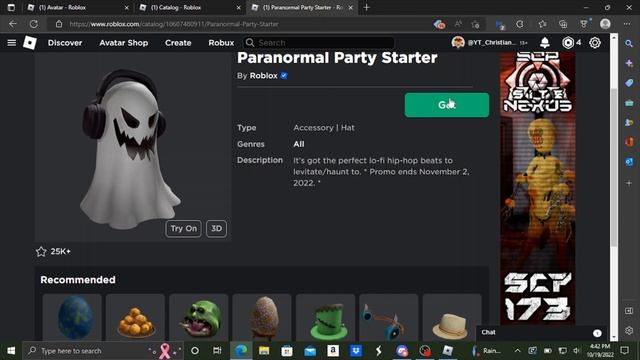Click the browser address bar URL
This screenshot has height=360, width=640.
[174, 24]
